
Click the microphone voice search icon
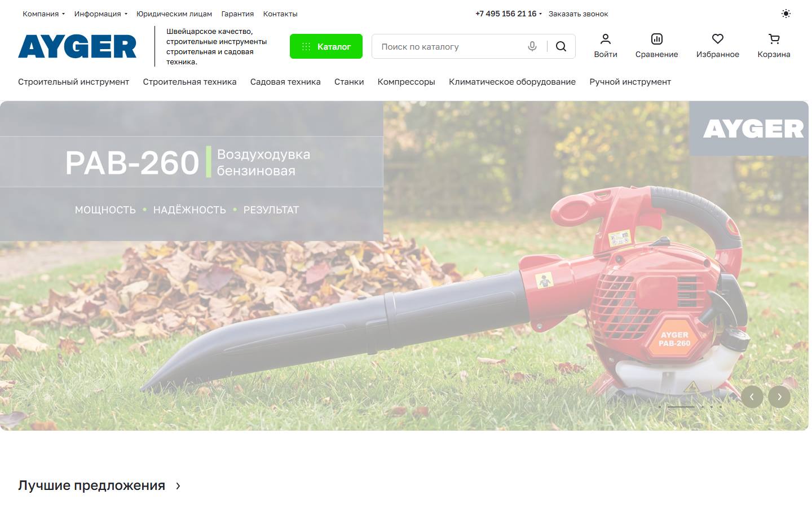(532, 46)
